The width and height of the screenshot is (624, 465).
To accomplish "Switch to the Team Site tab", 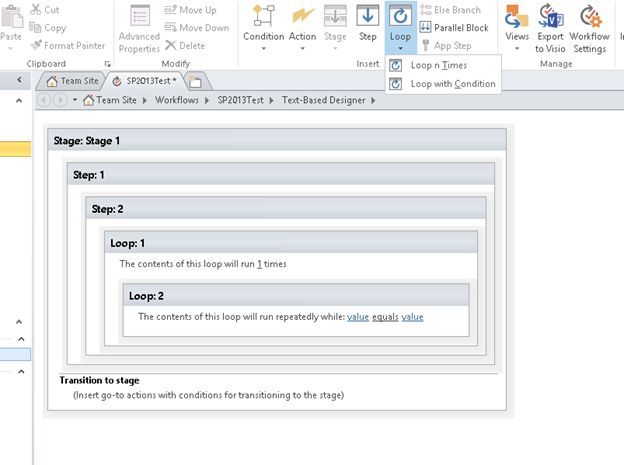I will tap(72, 81).
